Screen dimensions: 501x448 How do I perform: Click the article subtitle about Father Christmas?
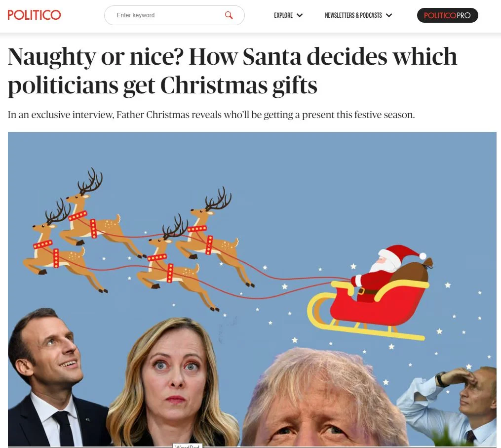pyautogui.click(x=211, y=115)
